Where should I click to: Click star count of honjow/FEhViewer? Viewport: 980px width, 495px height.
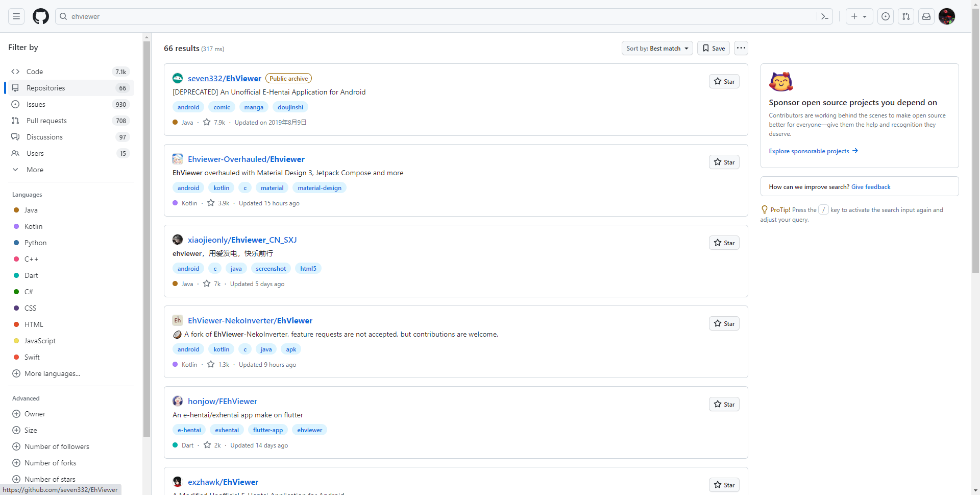click(212, 445)
